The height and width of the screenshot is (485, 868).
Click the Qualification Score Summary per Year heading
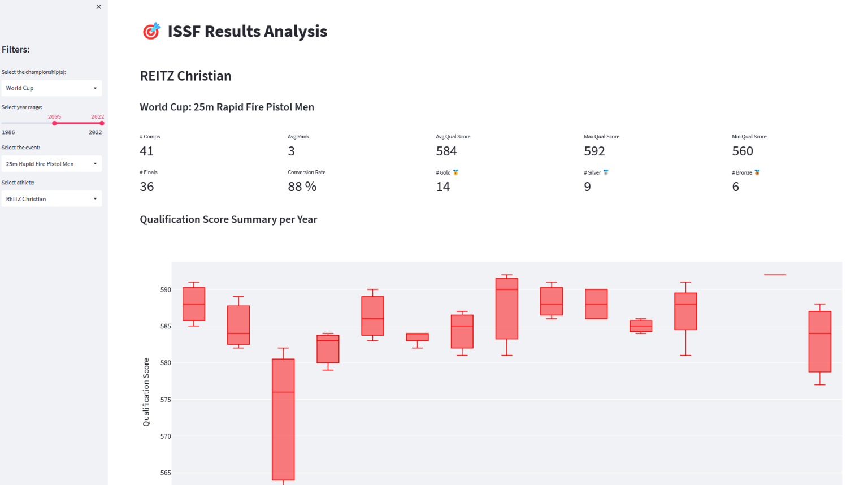click(228, 219)
